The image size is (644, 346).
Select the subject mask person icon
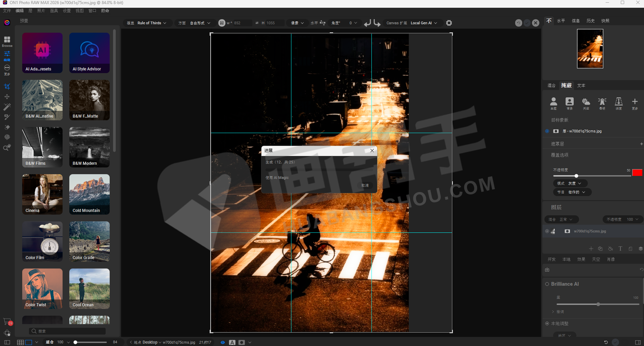[553, 103]
